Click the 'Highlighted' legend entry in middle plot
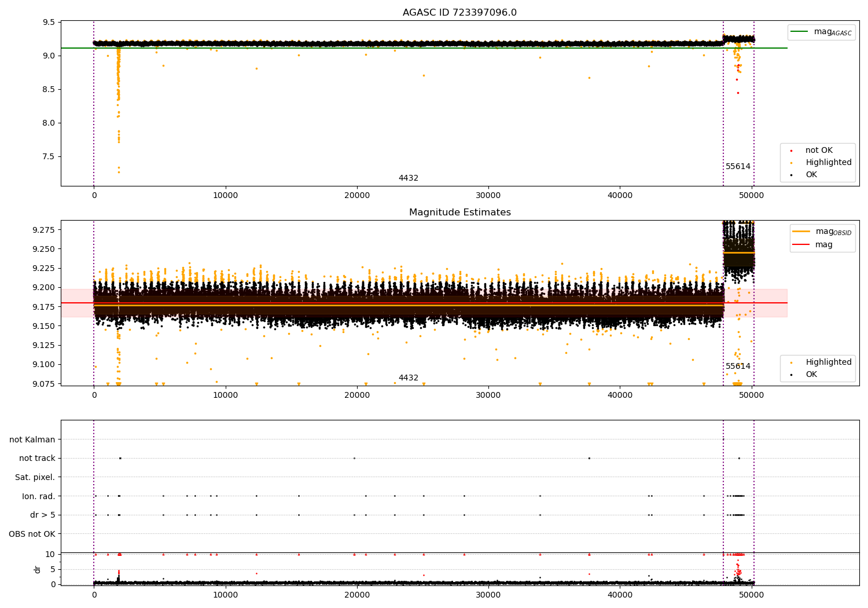The image size is (868, 608). pyautogui.click(x=828, y=362)
